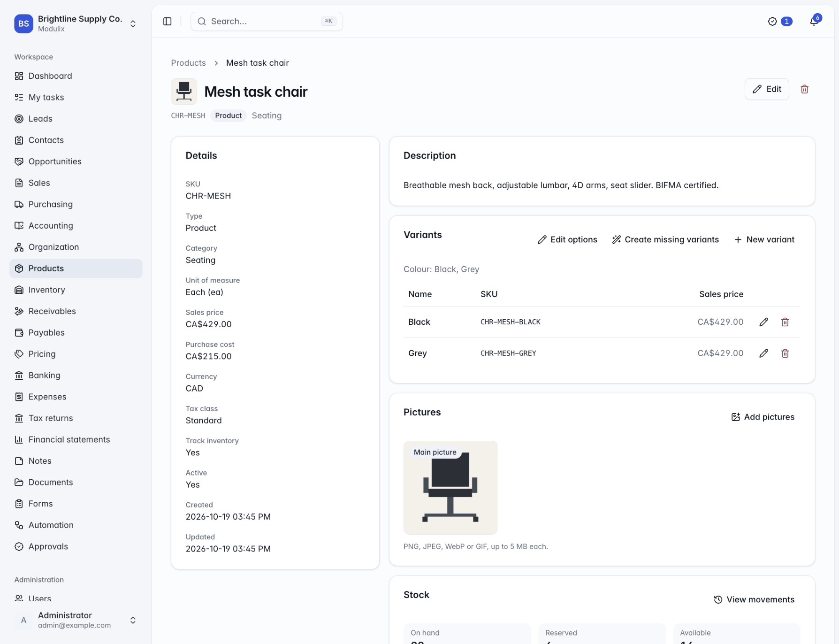Delete the Black variant

point(785,322)
